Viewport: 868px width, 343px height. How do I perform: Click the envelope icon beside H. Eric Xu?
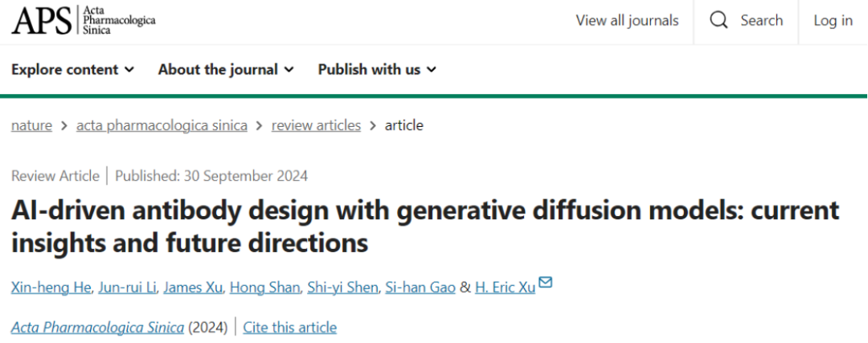click(x=546, y=283)
